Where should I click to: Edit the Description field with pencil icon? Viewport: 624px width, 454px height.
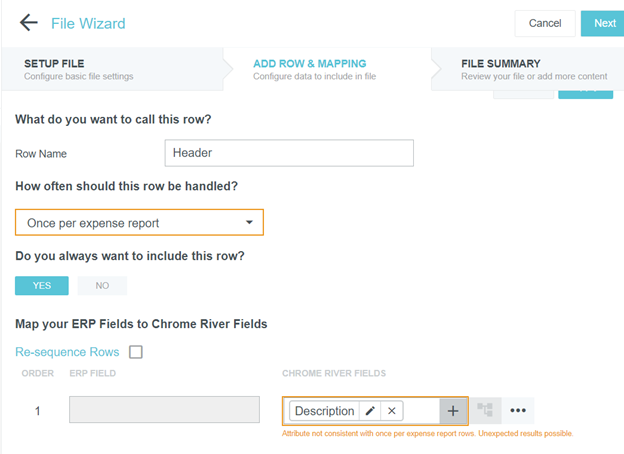coord(370,411)
